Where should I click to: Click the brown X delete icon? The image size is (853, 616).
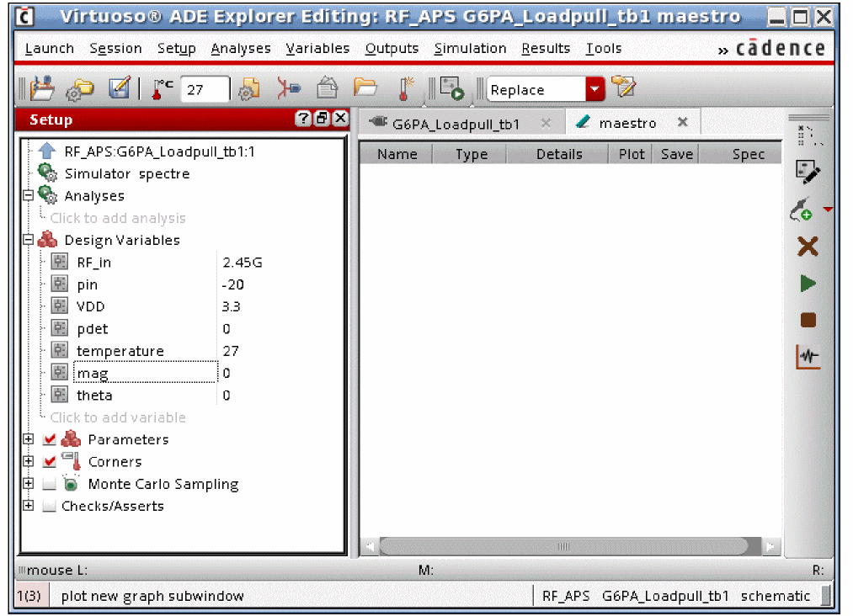point(808,247)
